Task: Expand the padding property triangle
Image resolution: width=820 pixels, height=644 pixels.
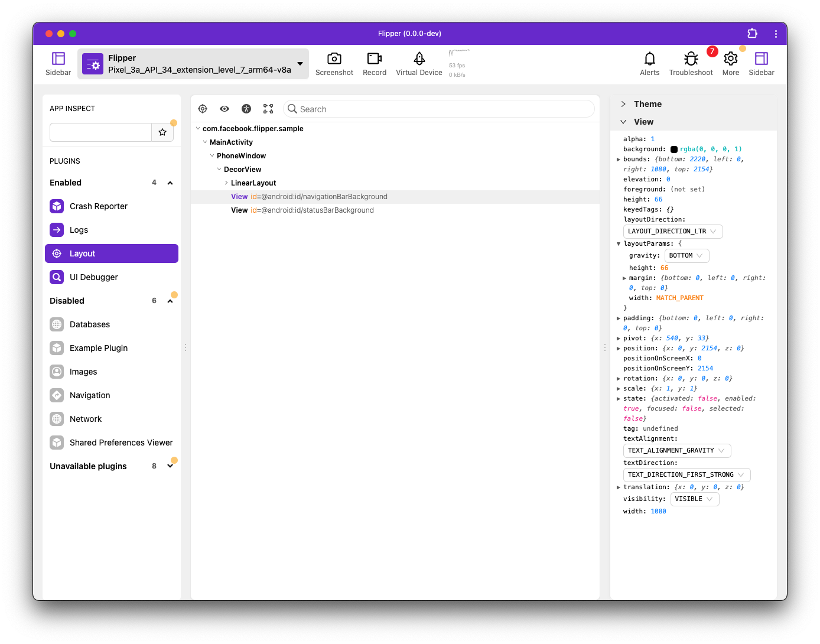Action: (x=619, y=318)
